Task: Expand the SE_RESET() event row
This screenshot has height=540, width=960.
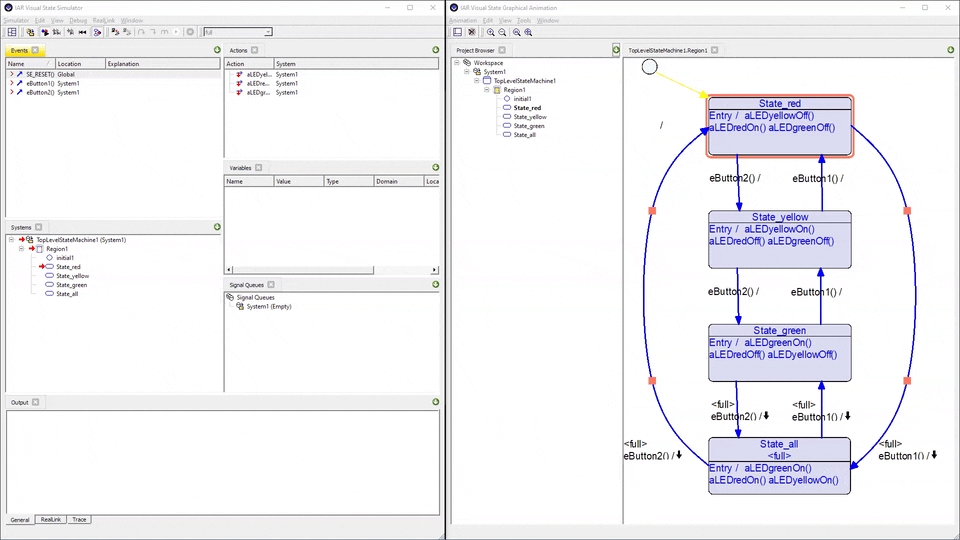Action: point(11,74)
